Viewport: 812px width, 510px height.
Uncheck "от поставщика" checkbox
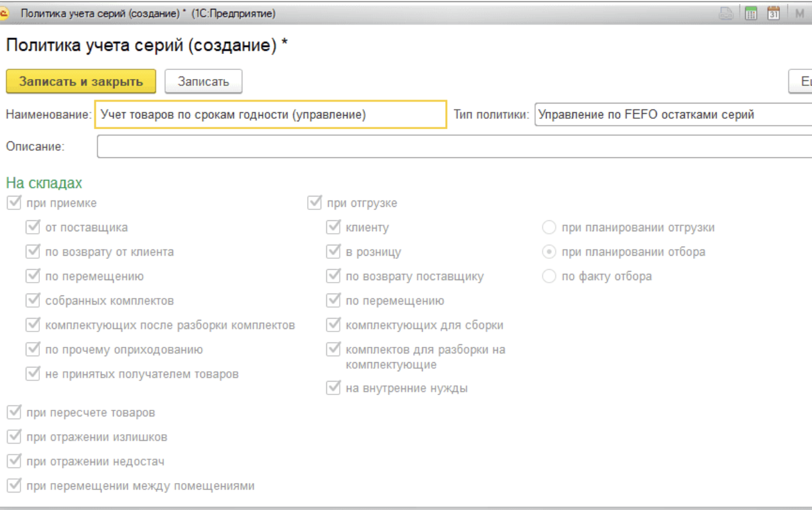click(32, 227)
